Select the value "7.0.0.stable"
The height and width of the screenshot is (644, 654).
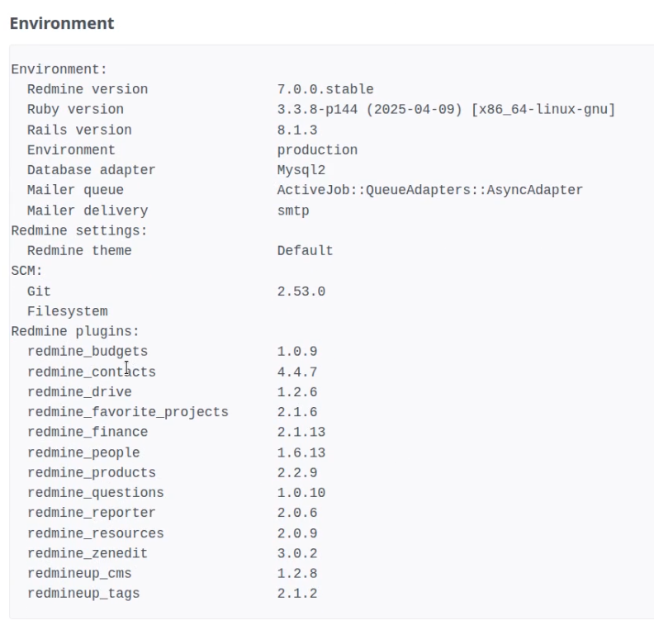[x=325, y=89]
